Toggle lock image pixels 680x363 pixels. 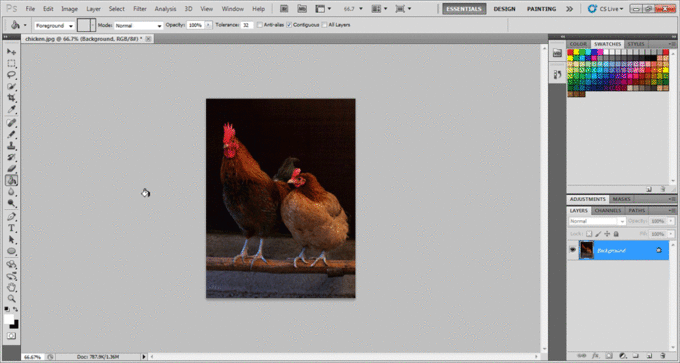(x=598, y=234)
